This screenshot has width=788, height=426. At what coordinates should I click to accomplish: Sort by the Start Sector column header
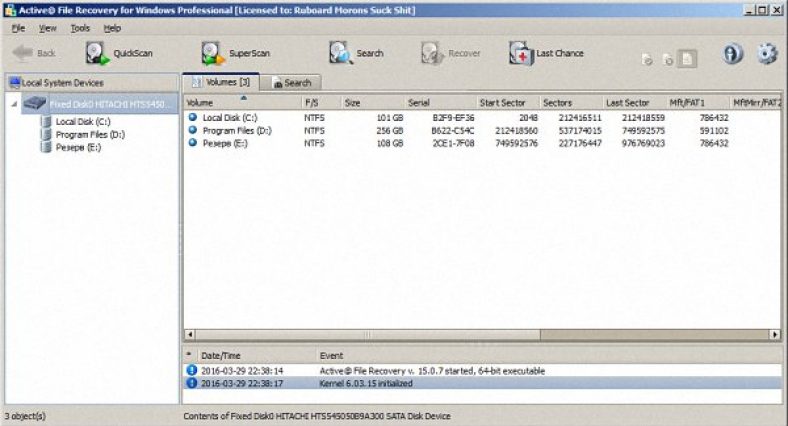(x=508, y=102)
